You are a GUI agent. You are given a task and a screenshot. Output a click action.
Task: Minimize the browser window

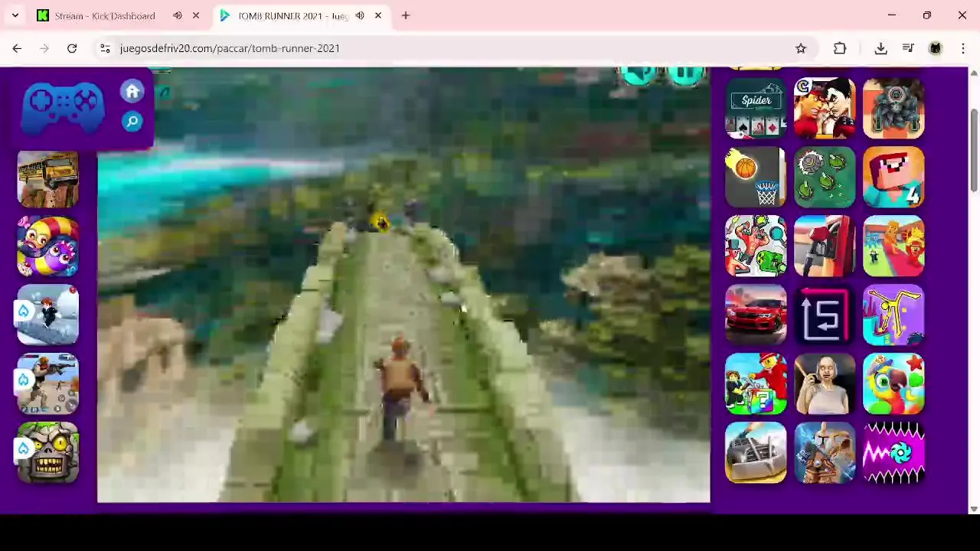pyautogui.click(x=892, y=15)
